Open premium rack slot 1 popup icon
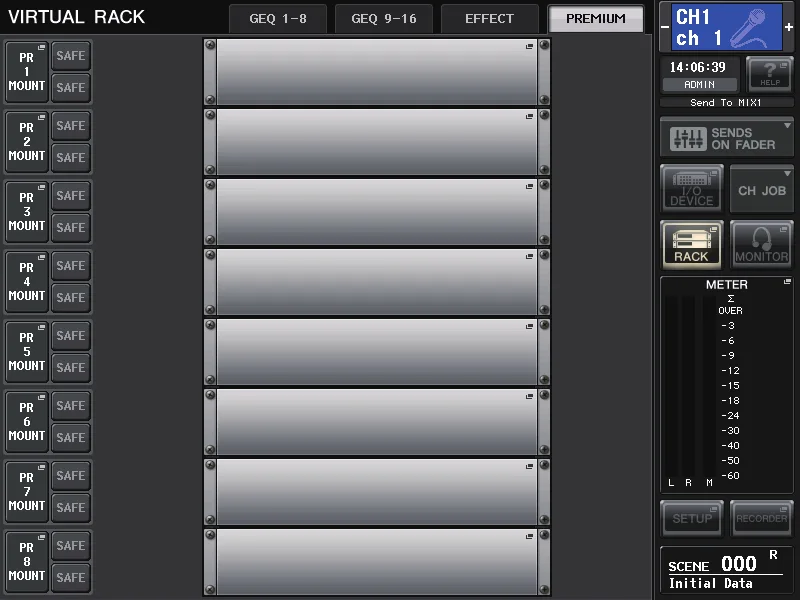800x600 pixels. click(529, 46)
